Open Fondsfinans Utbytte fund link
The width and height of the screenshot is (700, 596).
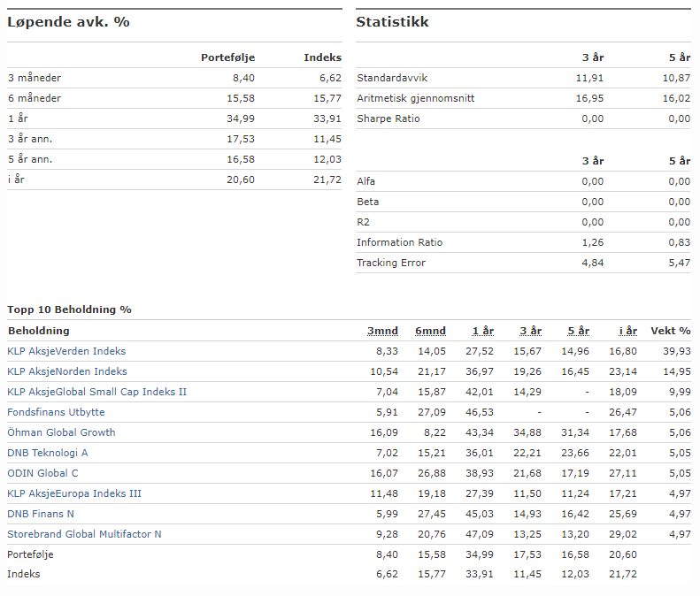point(56,412)
